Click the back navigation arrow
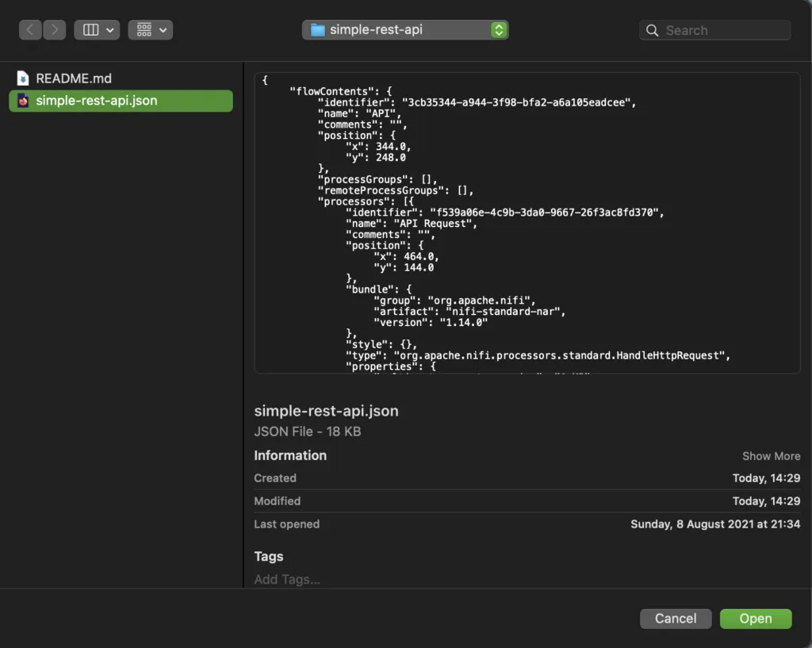The image size is (812, 648). [x=30, y=30]
